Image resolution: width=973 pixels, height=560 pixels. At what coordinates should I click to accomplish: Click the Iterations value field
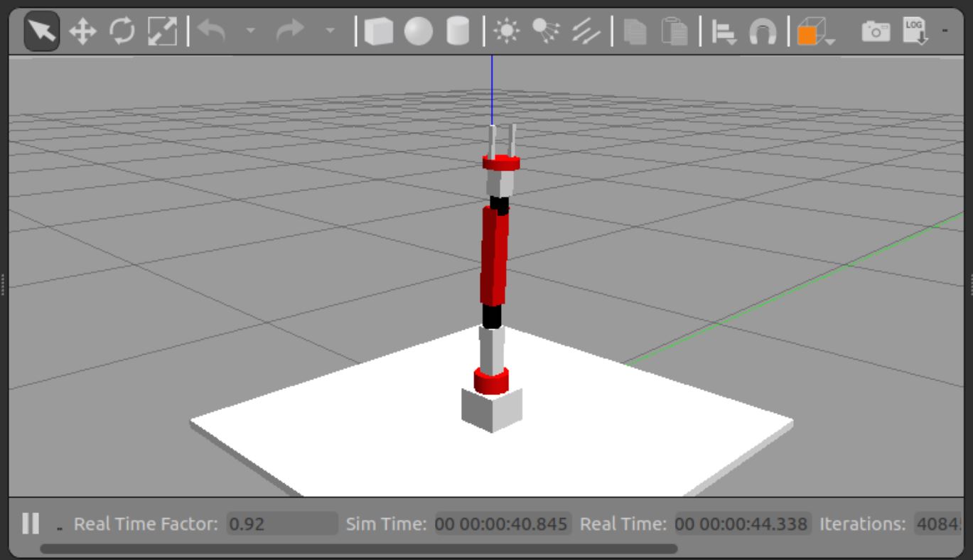click(x=938, y=524)
